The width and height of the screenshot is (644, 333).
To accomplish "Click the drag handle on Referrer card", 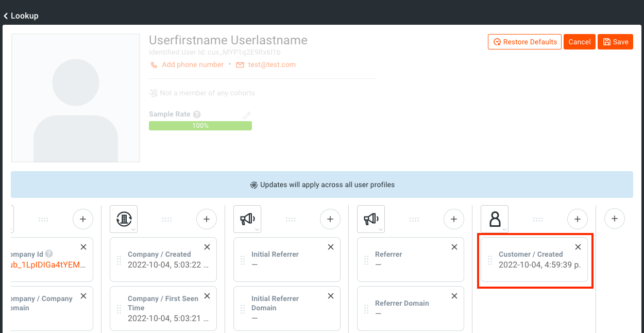I will (366, 260).
